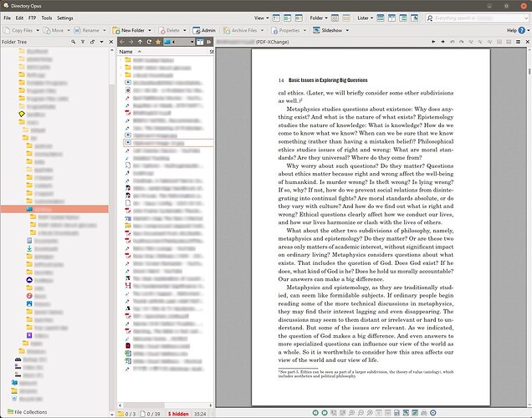Screen dimensions: 532x418
Task: Click the green previous page button in viewer
Action: click(315, 413)
